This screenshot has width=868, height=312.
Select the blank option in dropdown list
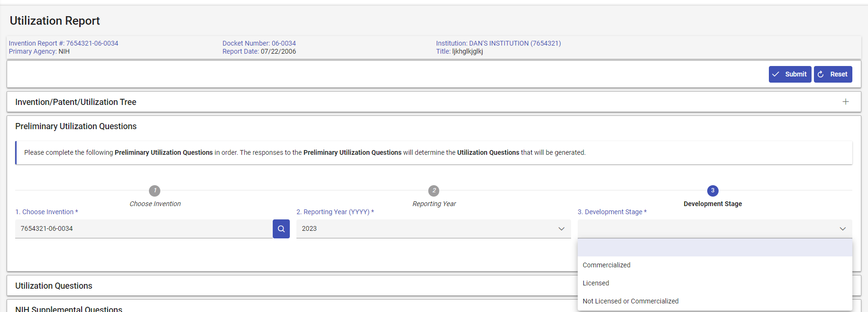(714, 247)
